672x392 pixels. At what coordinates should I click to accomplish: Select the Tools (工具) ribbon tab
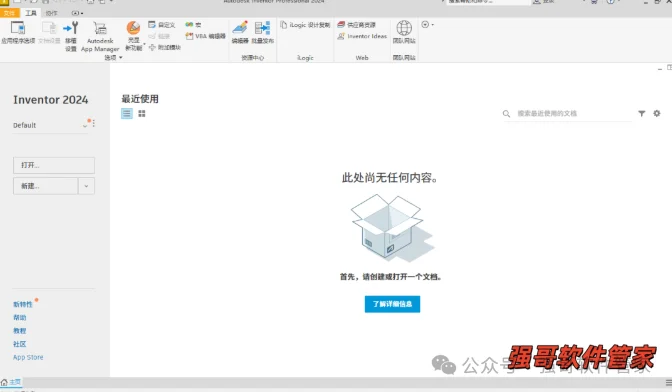pyautogui.click(x=31, y=13)
